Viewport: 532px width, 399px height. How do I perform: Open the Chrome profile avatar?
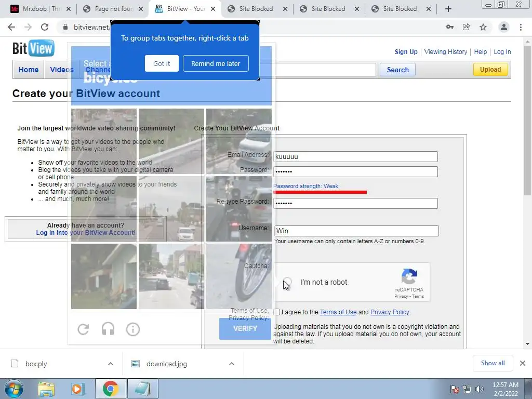504,27
